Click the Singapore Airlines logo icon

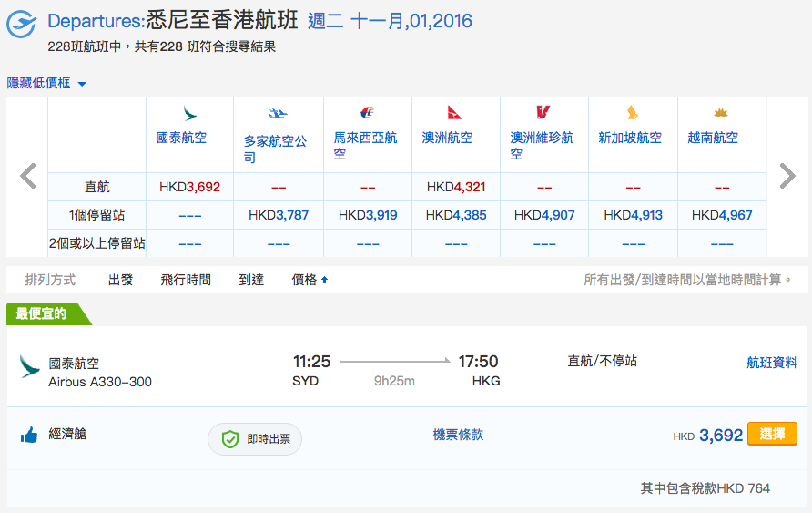[632, 112]
